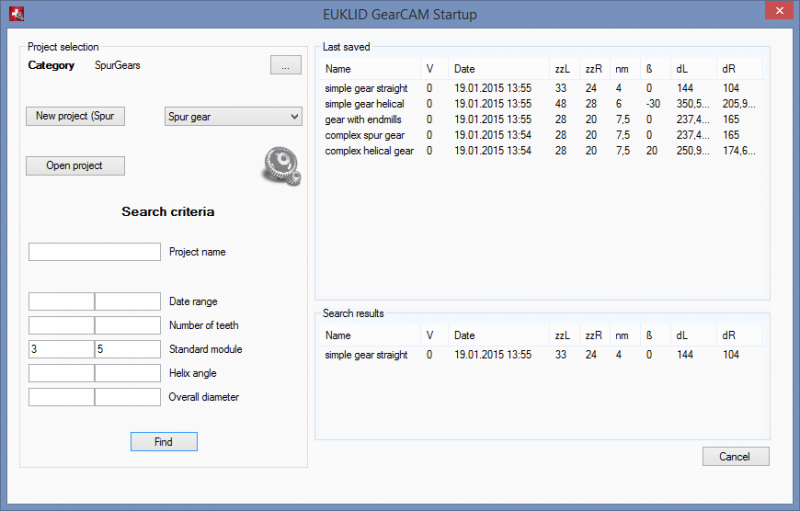Click the Date range start field
The width and height of the screenshot is (800, 511).
[x=61, y=301]
